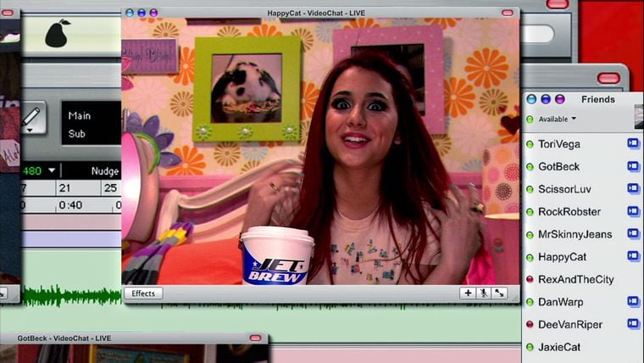Mute the microphone in HappyCat video chat

pos(483,293)
